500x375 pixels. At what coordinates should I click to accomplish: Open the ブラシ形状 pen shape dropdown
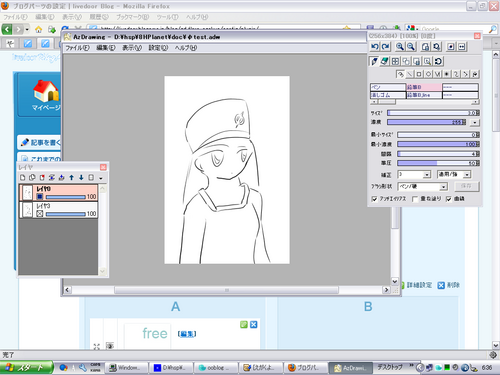coord(443,187)
